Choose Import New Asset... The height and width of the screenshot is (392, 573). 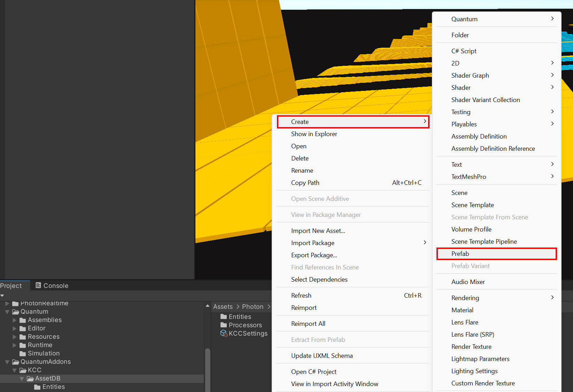point(318,231)
